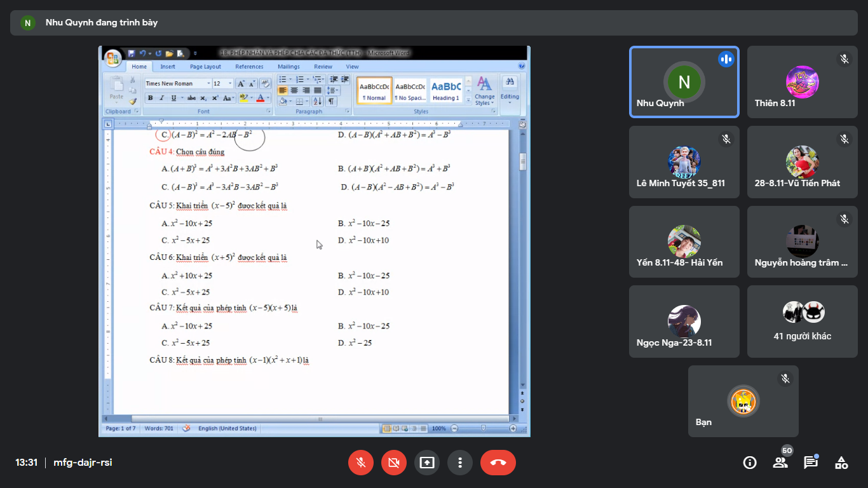Leave call with red hang-up button
The image size is (868, 488).
click(498, 463)
